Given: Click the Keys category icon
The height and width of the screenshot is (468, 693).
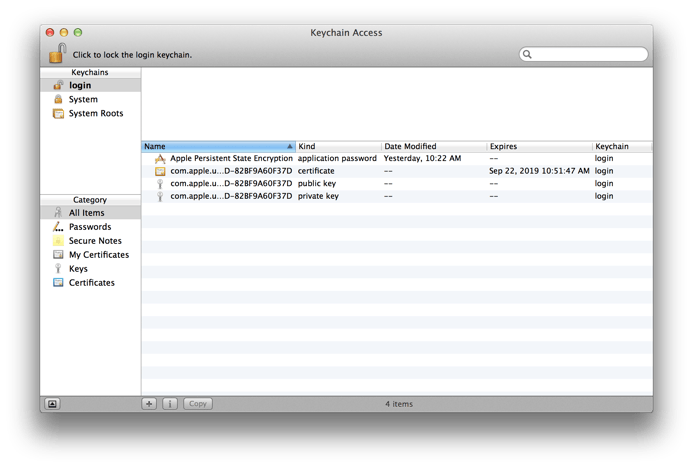Looking at the screenshot, I should (x=58, y=268).
